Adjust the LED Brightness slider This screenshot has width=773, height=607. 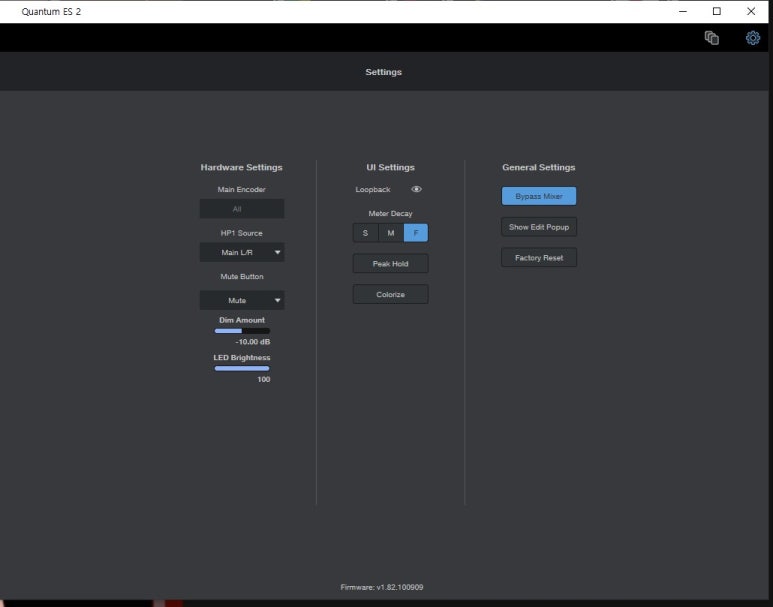click(x=242, y=368)
